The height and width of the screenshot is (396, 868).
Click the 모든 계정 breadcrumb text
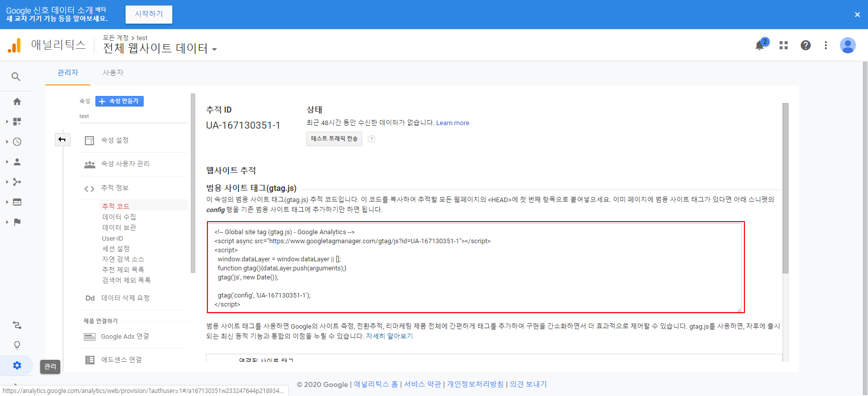116,38
